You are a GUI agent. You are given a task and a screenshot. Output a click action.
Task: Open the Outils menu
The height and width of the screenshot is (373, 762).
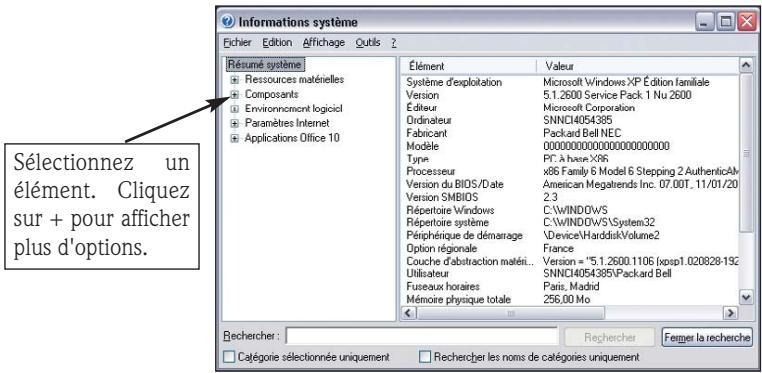368,43
